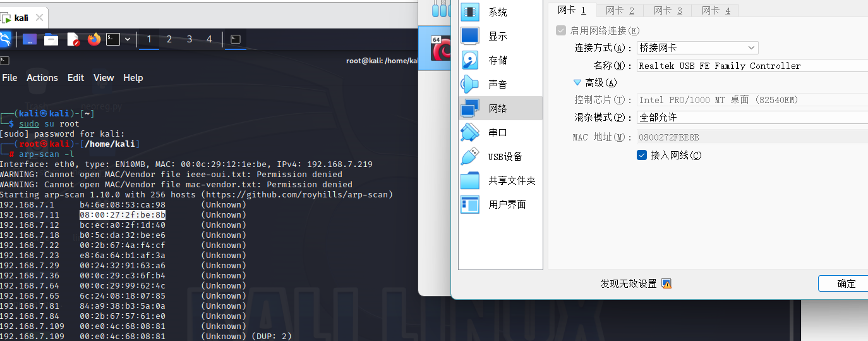Click the MAC address bc:ec:a0:2f:1d:40
Viewport: 868px width, 341px height.
[123, 225]
